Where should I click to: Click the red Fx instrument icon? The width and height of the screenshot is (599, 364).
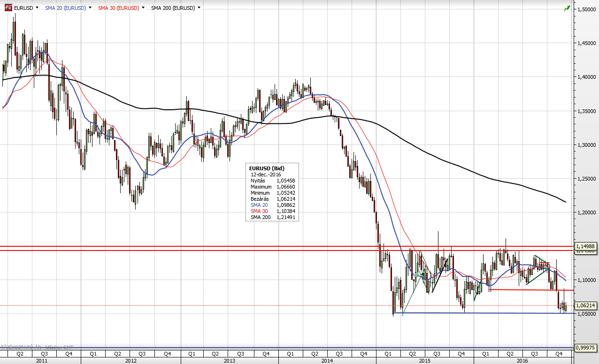(8, 8)
